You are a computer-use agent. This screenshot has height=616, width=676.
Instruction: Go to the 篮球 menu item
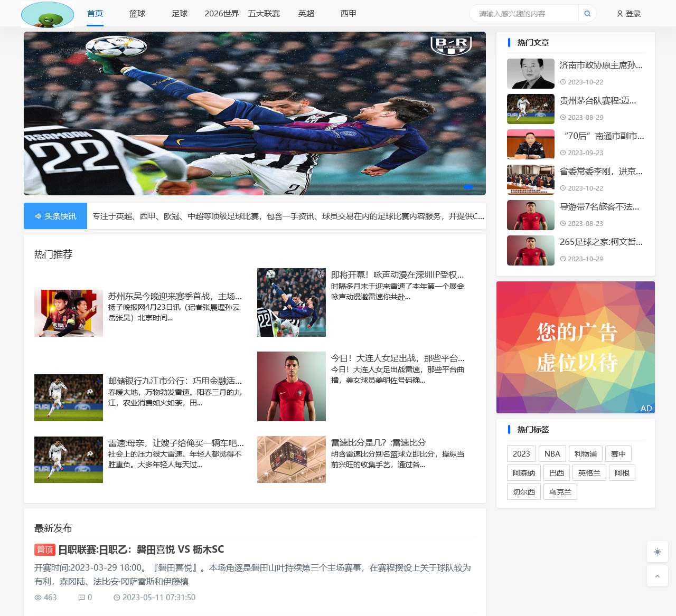(x=137, y=14)
